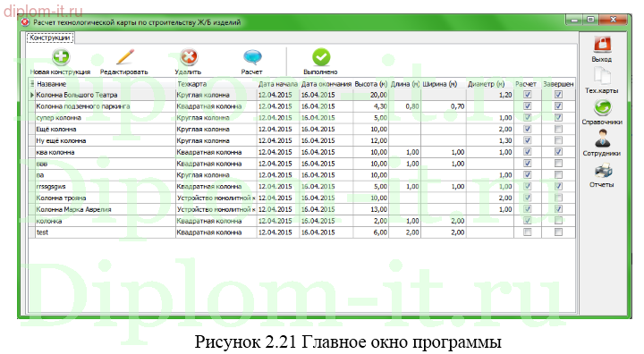The height and width of the screenshot is (354, 644).
Task: Select the Конструкции tab
Action: coord(50,38)
